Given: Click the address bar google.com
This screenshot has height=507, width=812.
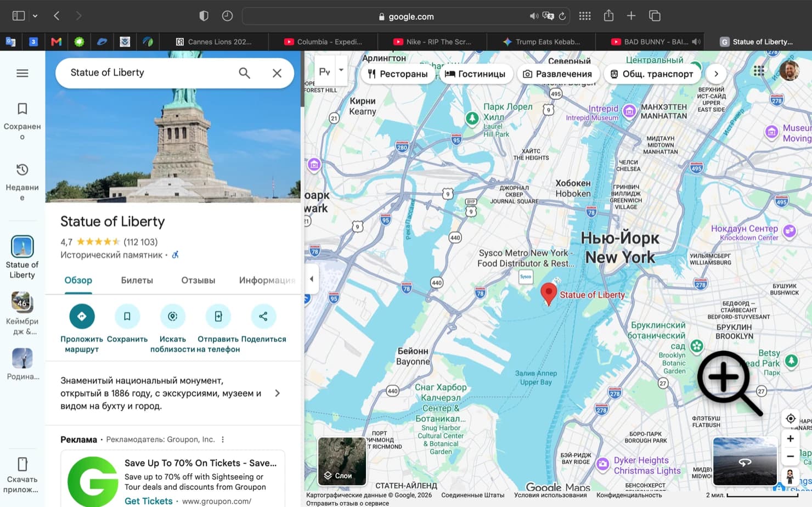Looking at the screenshot, I should click(x=406, y=16).
